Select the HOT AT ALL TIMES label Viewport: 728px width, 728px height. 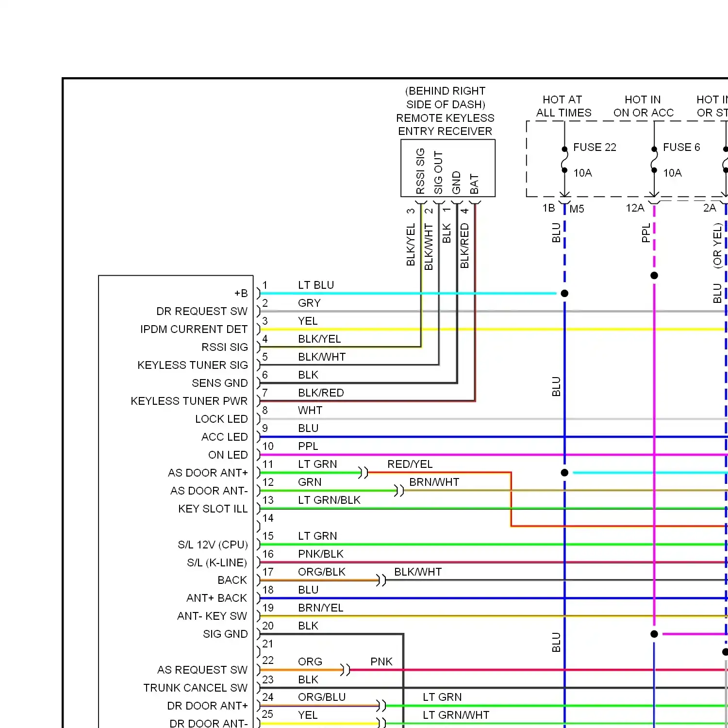(563, 106)
